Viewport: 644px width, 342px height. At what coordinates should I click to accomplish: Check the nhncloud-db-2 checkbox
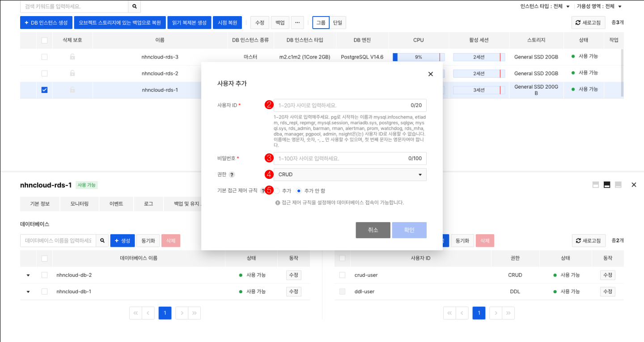tap(44, 275)
